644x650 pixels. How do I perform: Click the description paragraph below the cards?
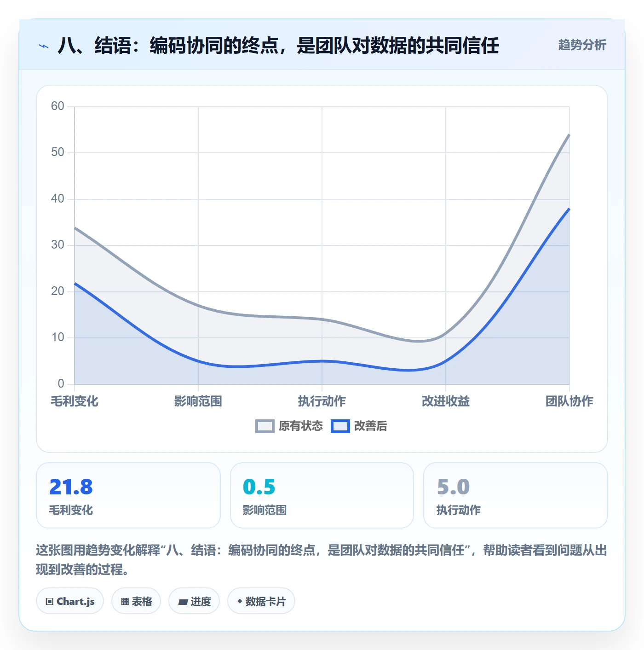point(322,560)
